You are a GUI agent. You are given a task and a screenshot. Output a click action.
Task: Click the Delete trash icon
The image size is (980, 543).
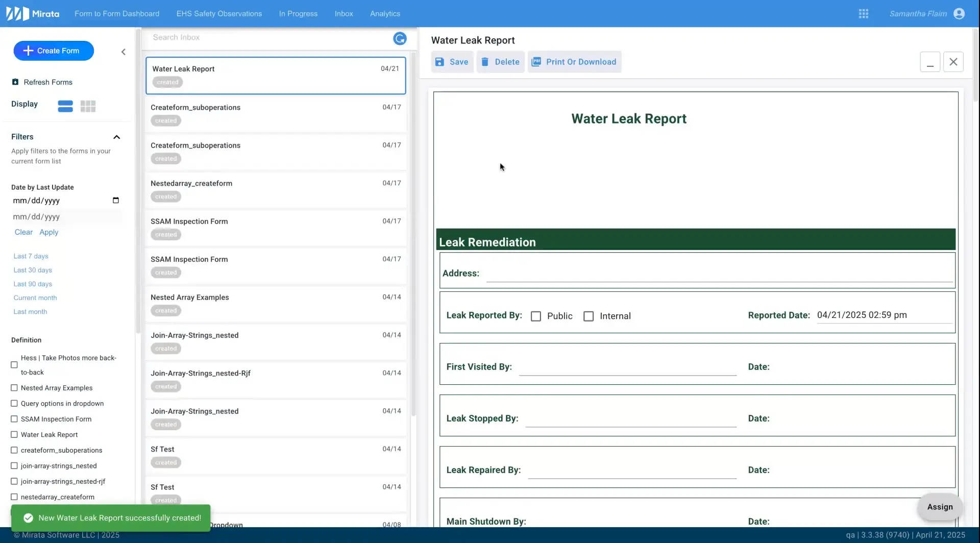[486, 62]
